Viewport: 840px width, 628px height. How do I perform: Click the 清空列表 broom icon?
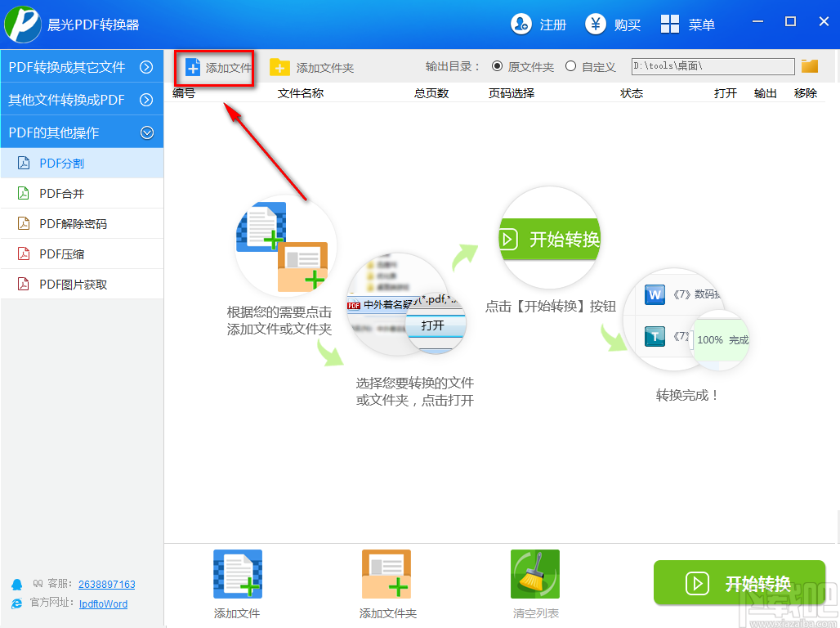(x=535, y=574)
